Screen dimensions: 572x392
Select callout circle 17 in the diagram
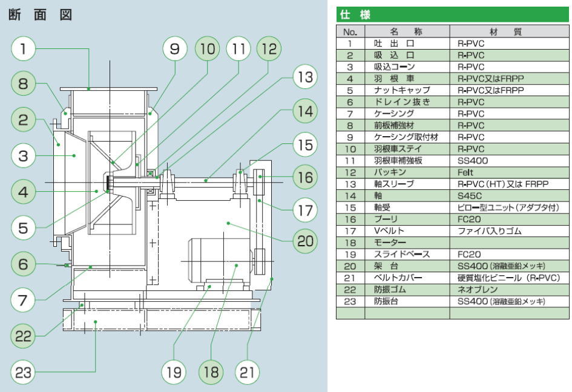(x=305, y=210)
